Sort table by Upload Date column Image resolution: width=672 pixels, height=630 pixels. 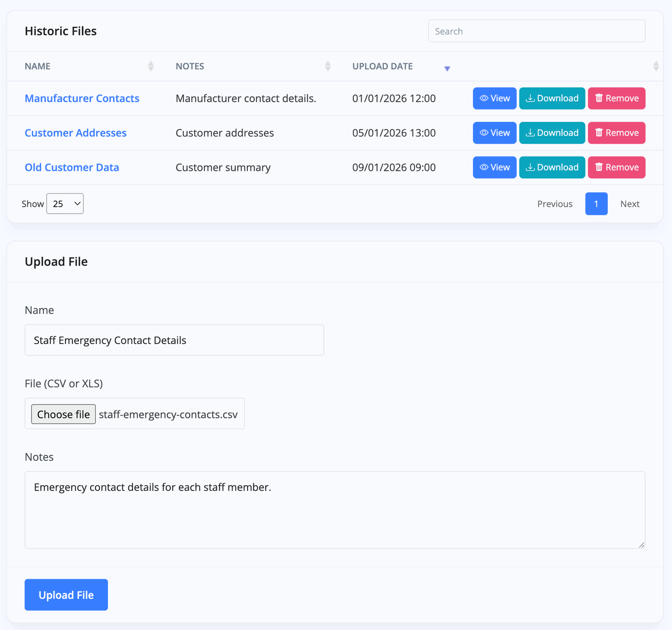(382, 66)
